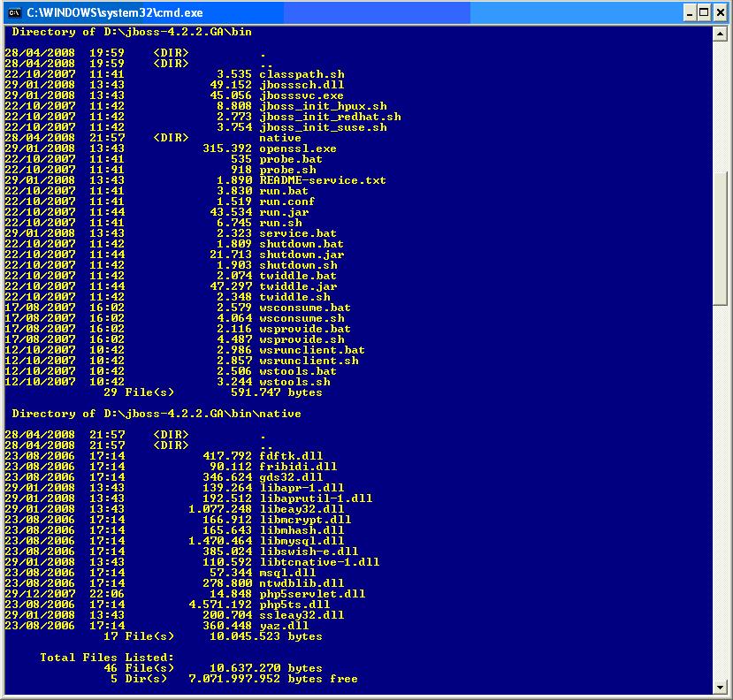Click the run.sh file name
Screen dimensions: 733x700
point(281,223)
